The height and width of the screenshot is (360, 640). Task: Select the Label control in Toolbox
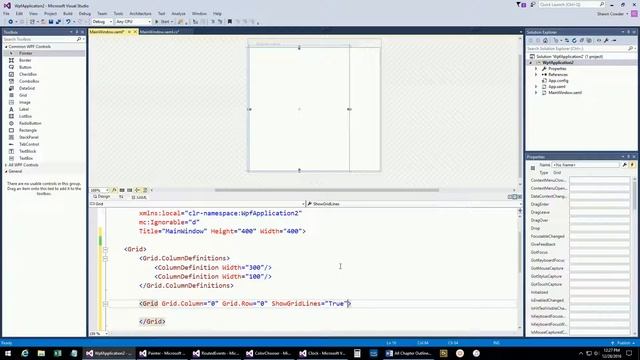(24, 109)
